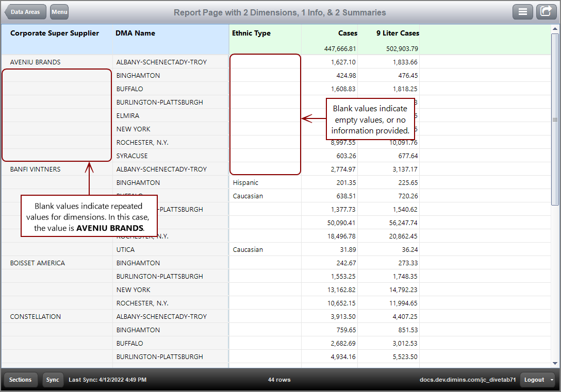561x392 pixels.
Task: Click the cases value 13,162.82
Action: pyautogui.click(x=341, y=290)
